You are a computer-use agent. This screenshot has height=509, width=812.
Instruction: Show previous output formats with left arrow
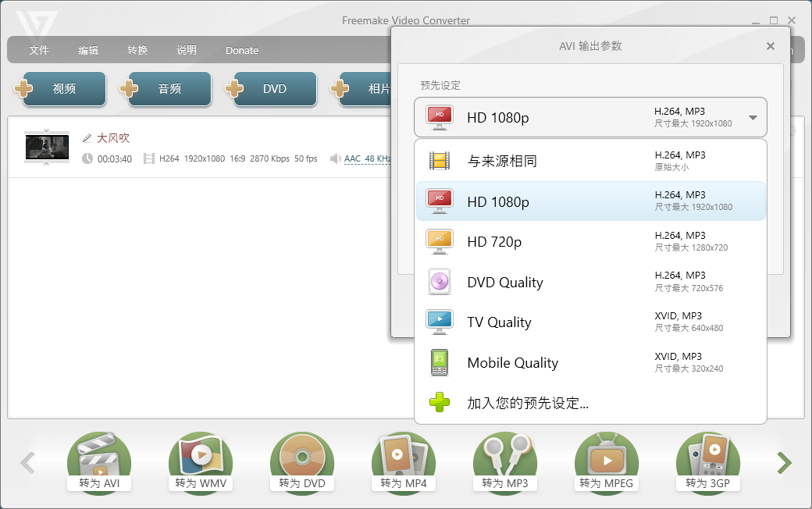tap(27, 463)
